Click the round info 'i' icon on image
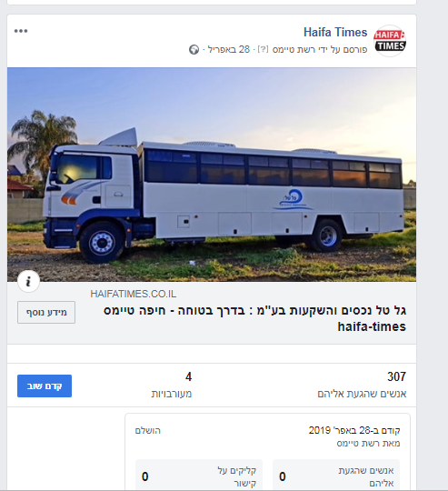The image size is (448, 491). 28,281
